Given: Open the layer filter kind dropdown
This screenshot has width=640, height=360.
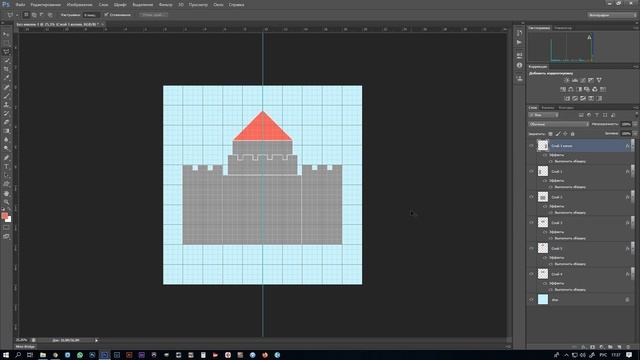Looking at the screenshot, I should click(x=544, y=115).
